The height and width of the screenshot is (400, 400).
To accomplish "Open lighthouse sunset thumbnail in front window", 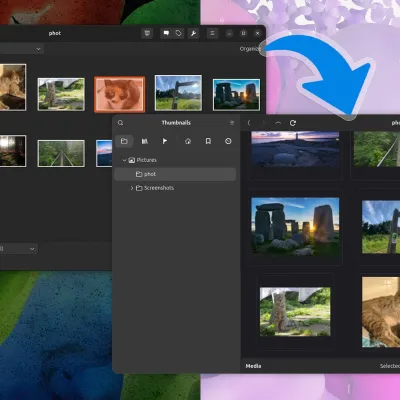I will pos(295,149).
